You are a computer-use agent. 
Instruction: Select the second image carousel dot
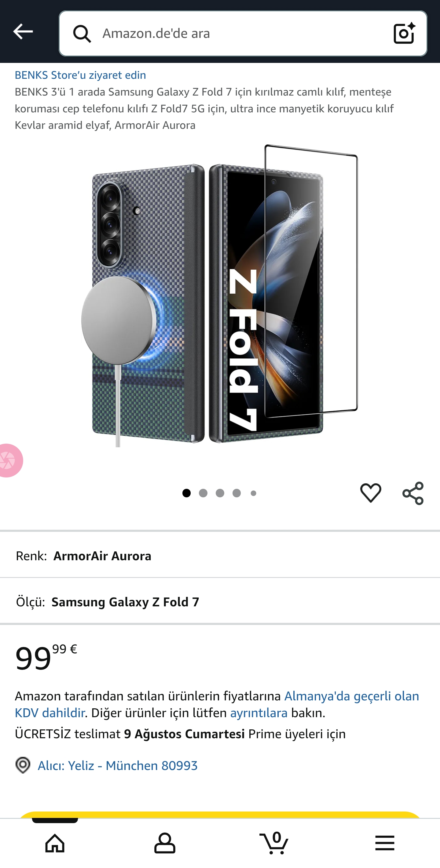(x=203, y=493)
